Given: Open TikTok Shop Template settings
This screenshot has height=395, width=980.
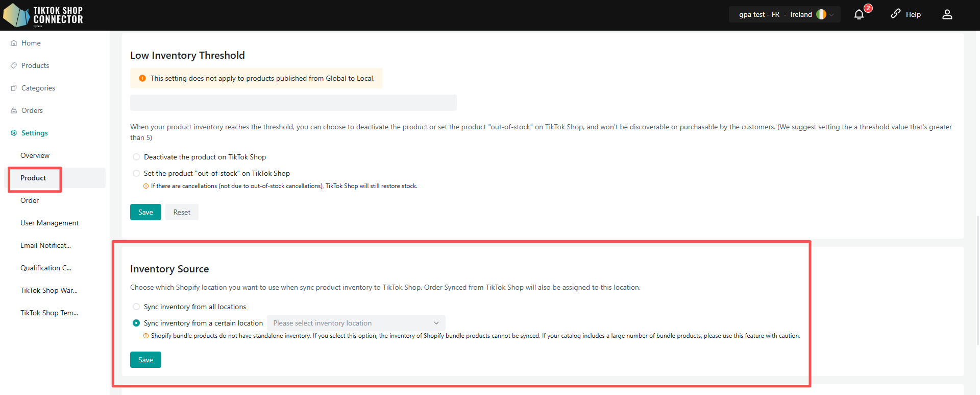Looking at the screenshot, I should click(50, 313).
